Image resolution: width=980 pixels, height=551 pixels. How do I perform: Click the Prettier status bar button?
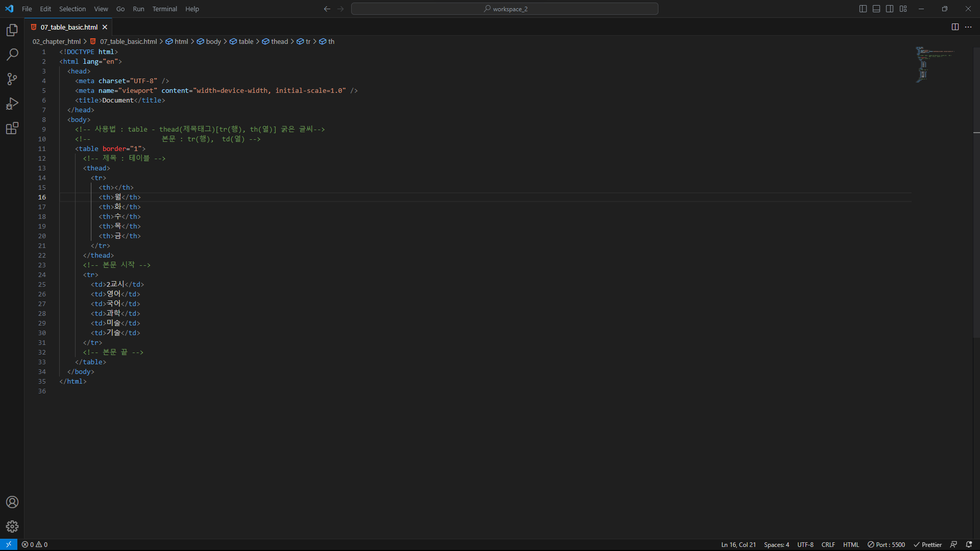[x=927, y=544]
